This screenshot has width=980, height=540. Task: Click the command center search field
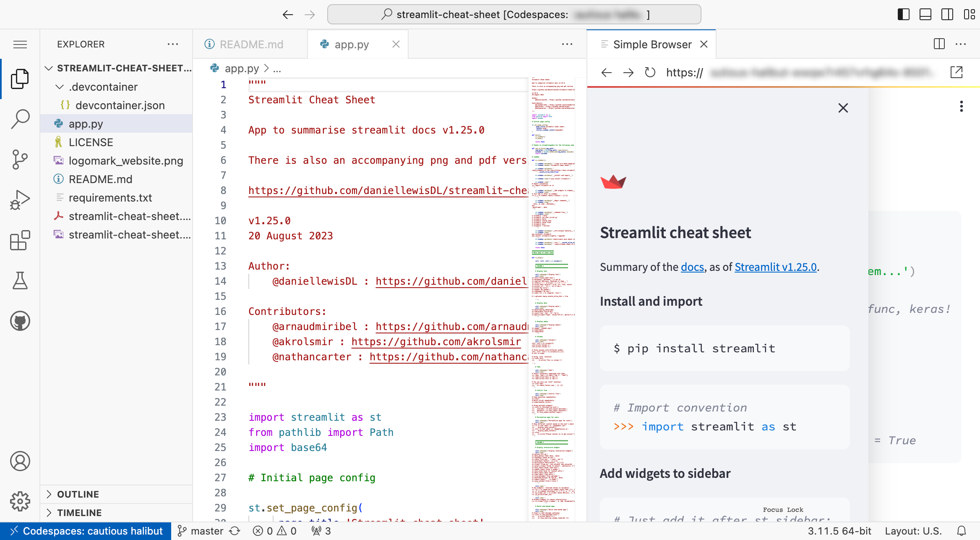click(x=514, y=15)
